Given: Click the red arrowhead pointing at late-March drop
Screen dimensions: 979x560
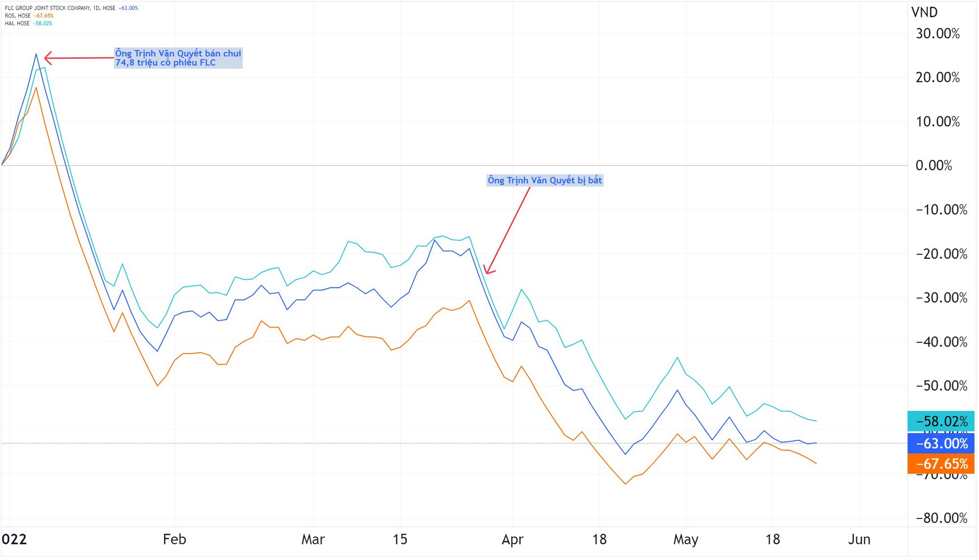Looking at the screenshot, I should 488,271.
